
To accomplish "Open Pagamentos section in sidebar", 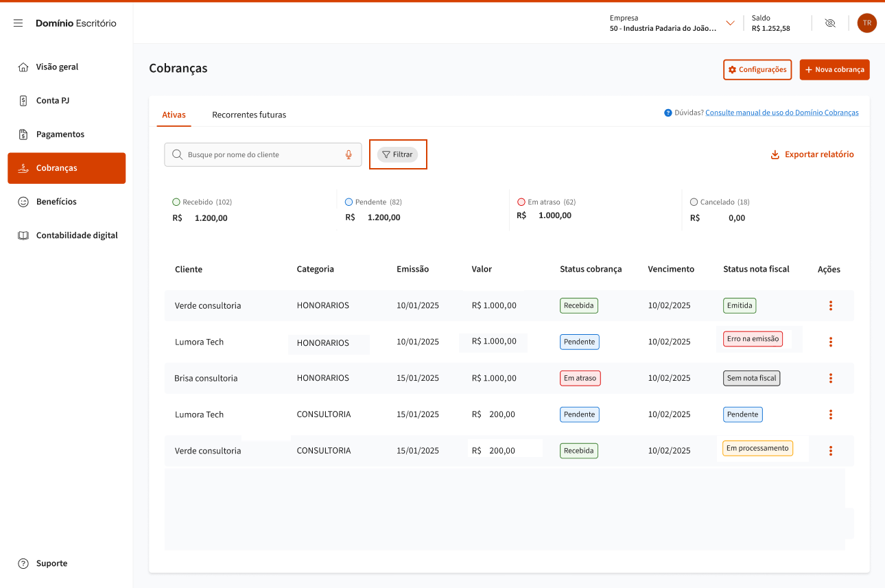I will [60, 134].
